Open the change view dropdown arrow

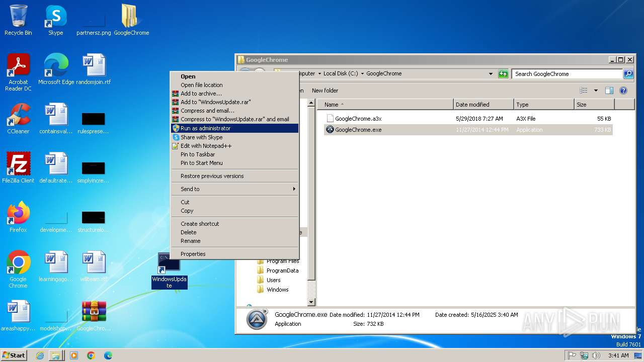click(x=596, y=90)
